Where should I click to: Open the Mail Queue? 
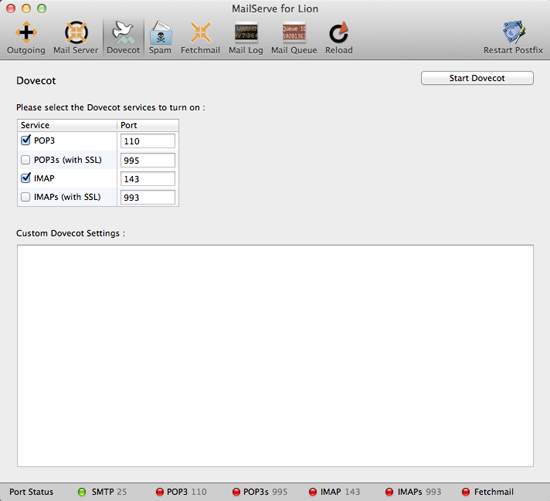tap(294, 38)
